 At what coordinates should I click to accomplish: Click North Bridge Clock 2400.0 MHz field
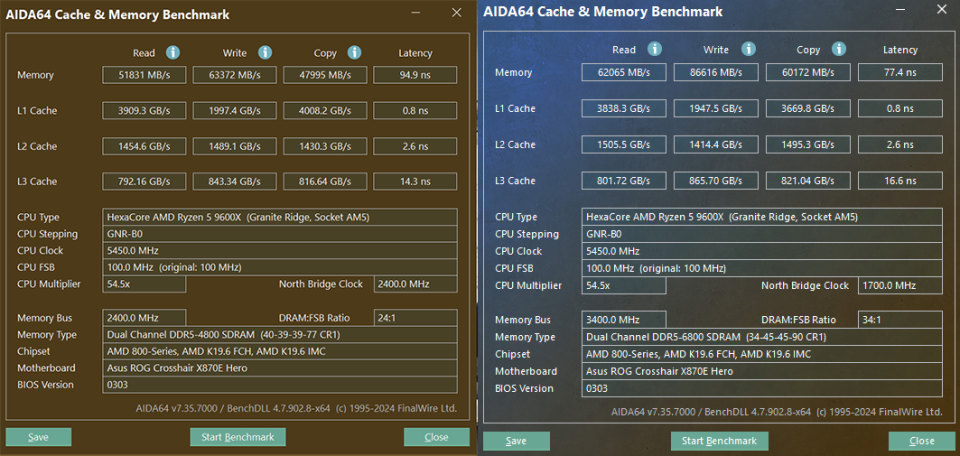415,284
